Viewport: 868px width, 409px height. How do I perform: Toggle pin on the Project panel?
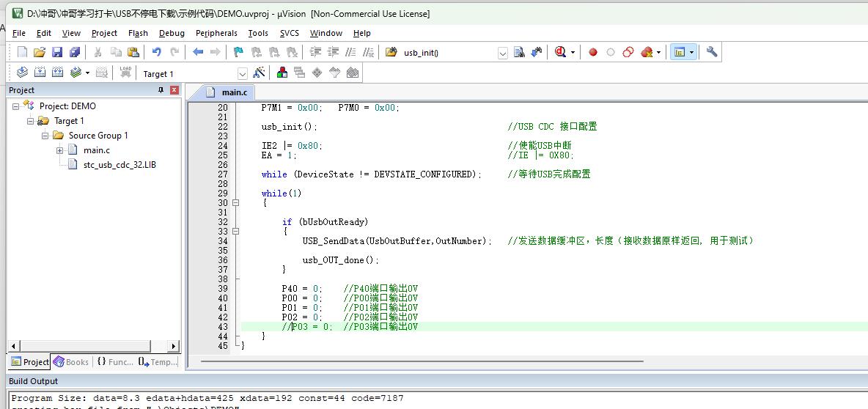161,90
